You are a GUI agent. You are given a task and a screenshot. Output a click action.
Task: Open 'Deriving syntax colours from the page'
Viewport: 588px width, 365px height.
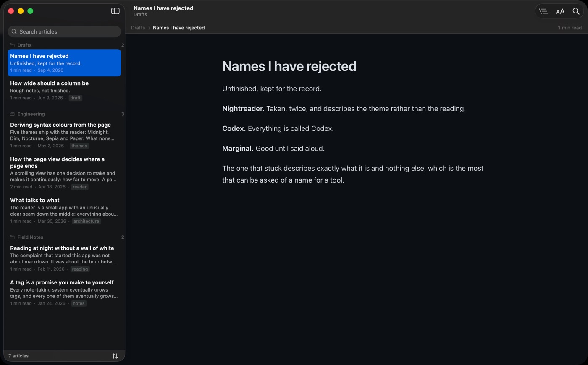(x=64, y=135)
